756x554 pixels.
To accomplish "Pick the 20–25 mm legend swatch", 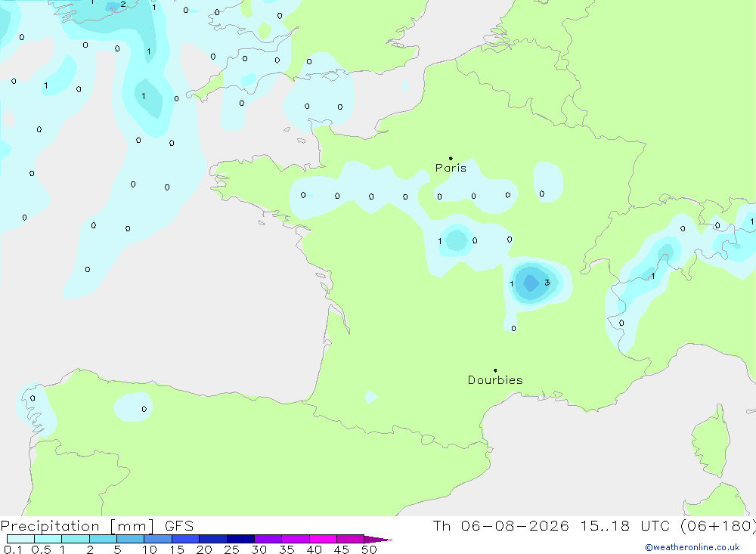I will (213, 539).
